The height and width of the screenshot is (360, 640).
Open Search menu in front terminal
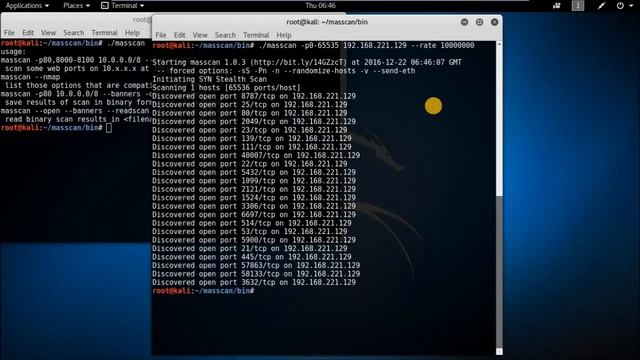pos(225,35)
